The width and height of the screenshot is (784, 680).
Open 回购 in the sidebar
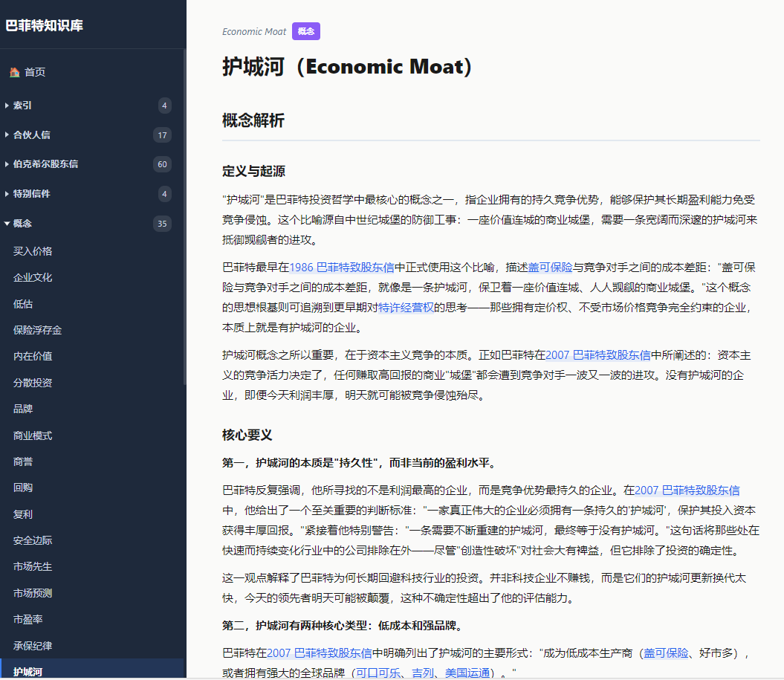tap(23, 488)
